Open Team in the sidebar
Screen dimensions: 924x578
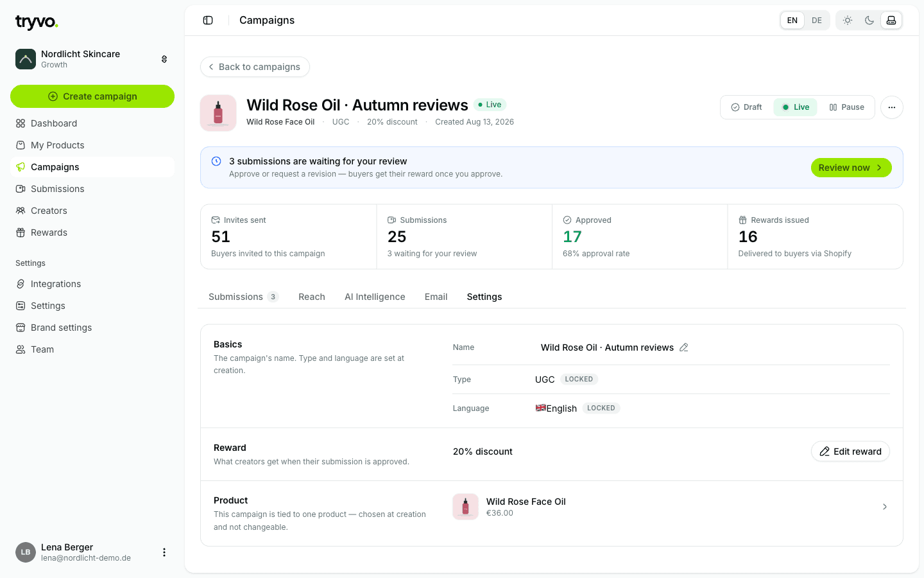[x=92, y=349]
